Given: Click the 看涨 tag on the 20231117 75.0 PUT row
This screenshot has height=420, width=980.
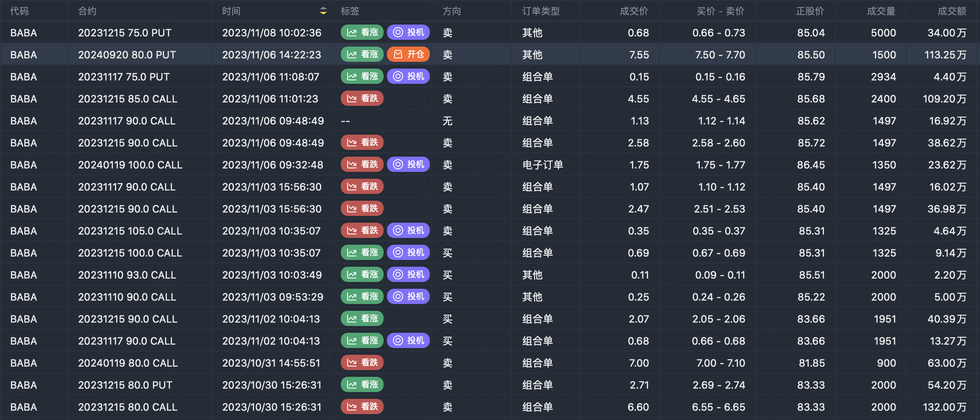Looking at the screenshot, I should [x=362, y=76].
